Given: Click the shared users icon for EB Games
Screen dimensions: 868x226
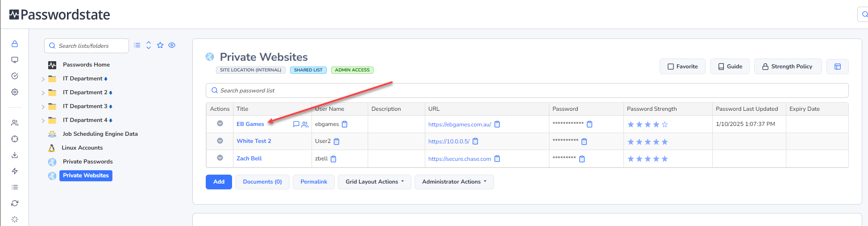Looking at the screenshot, I should [305, 125].
